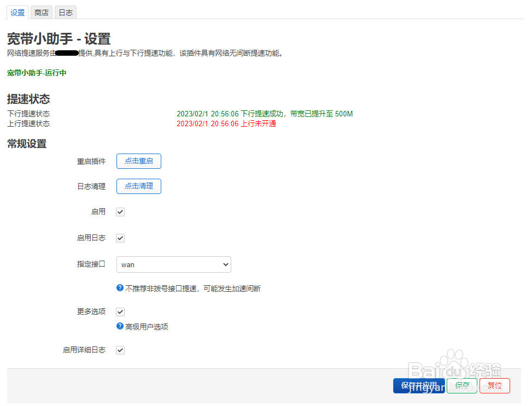The image size is (532, 406).
Task: Toggle the 启用详细日志 checkbox
Action: tap(120, 350)
